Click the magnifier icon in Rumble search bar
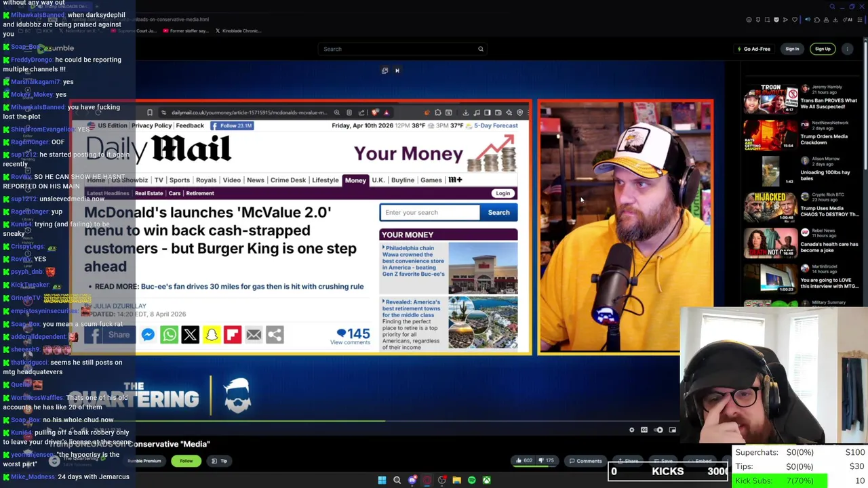Image resolution: width=868 pixels, height=488 pixels. click(x=481, y=49)
